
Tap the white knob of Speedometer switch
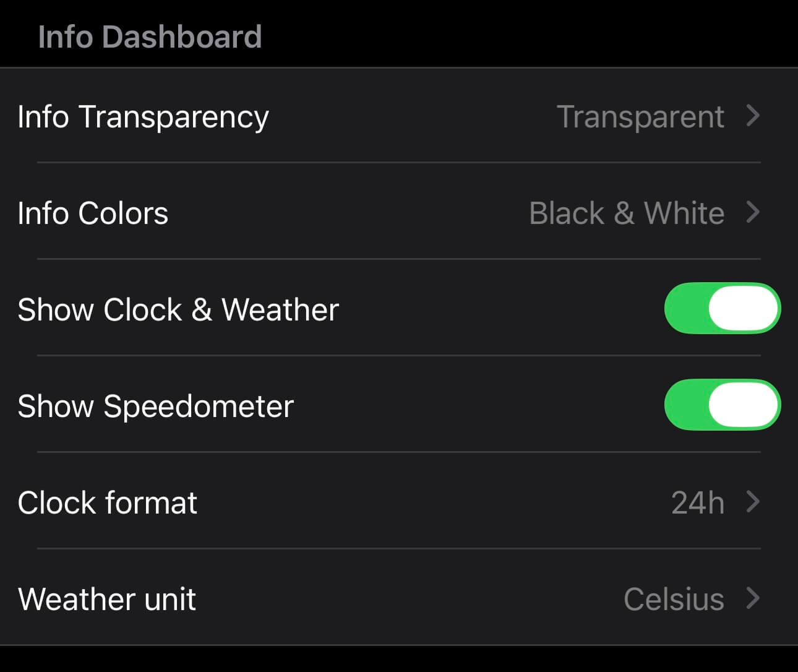(x=743, y=405)
